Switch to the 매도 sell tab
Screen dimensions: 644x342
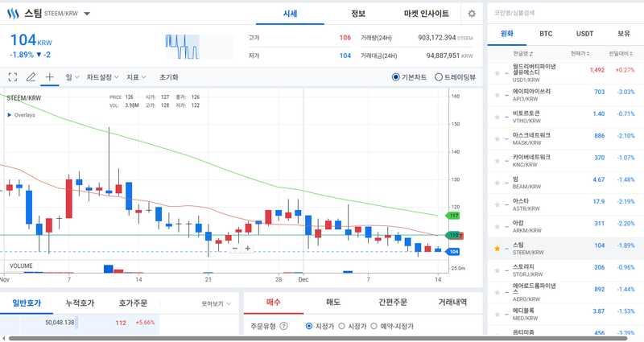(x=332, y=302)
